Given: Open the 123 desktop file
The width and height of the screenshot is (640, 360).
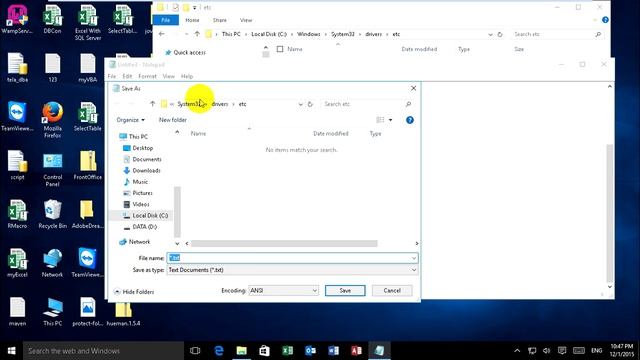Looking at the screenshot, I should tap(52, 68).
